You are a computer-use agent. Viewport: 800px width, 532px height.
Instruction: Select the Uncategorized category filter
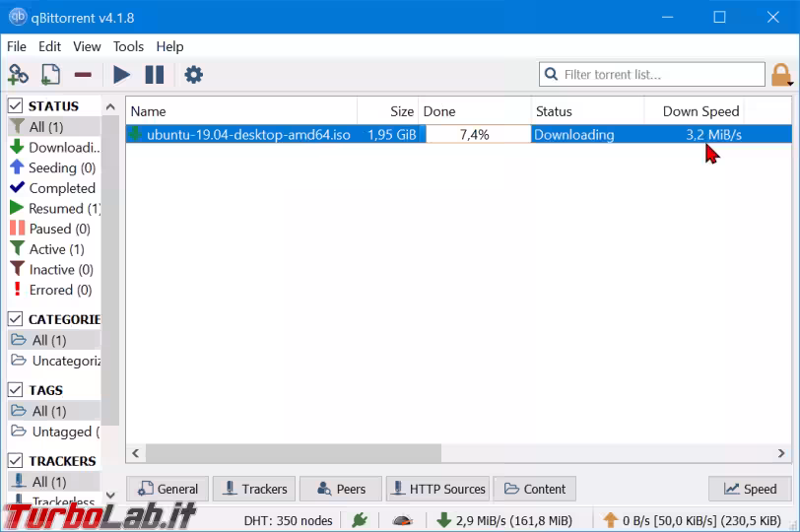54,361
